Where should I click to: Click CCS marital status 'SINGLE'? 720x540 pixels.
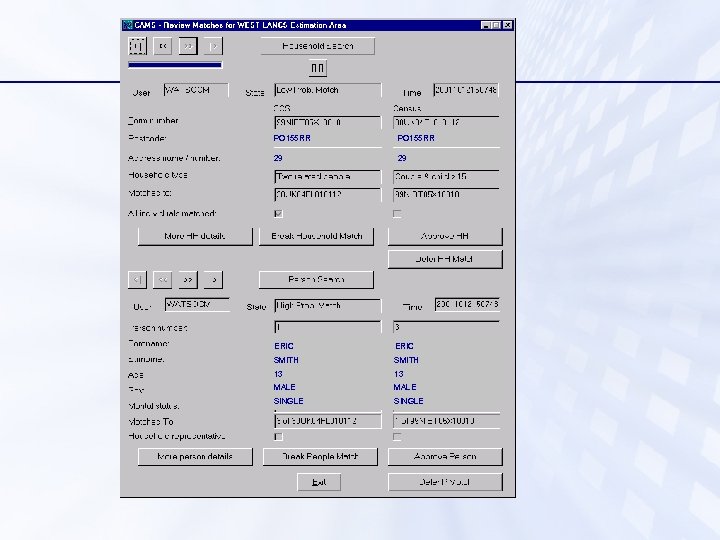[288, 401]
